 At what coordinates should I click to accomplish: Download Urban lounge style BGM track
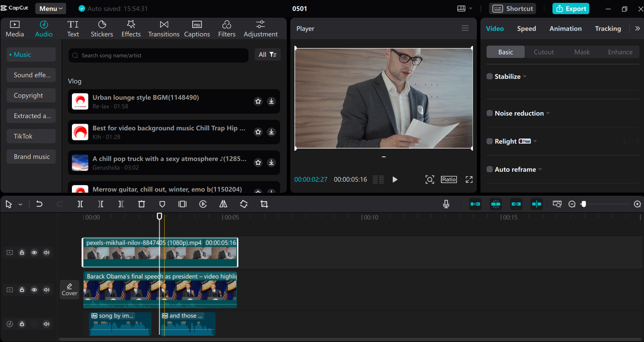coord(271,101)
